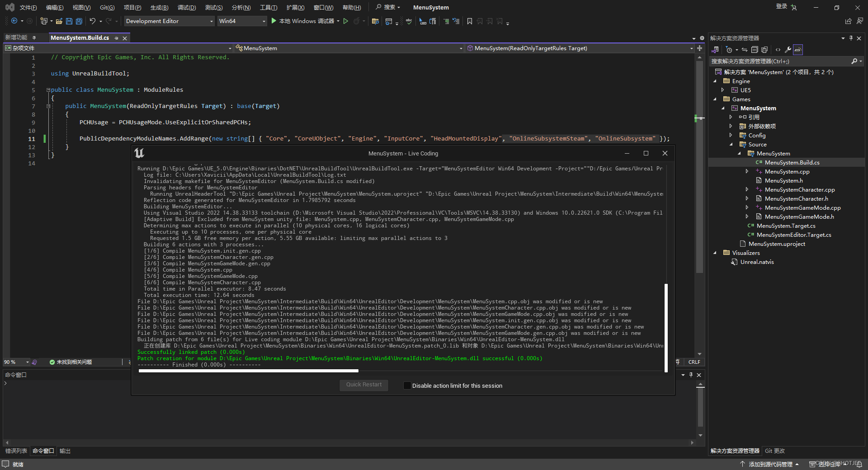
Task: Pin the command window panel
Action: pyautogui.click(x=691, y=375)
